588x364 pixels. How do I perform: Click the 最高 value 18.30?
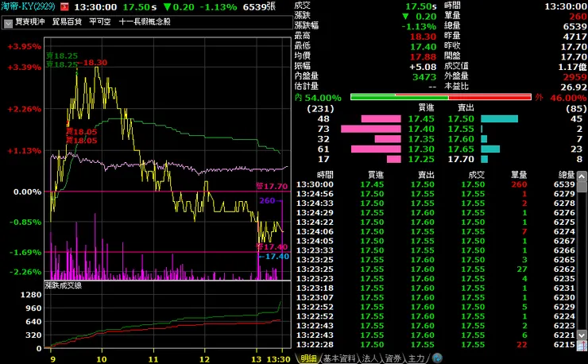click(x=423, y=37)
